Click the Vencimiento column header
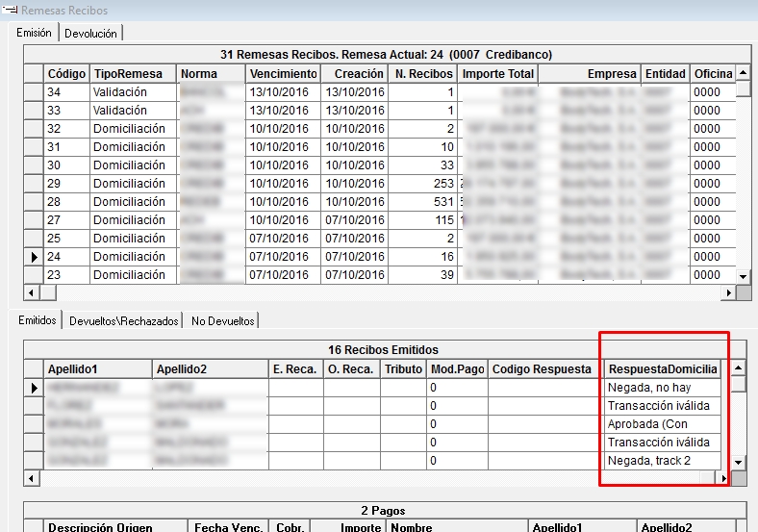The height and width of the screenshot is (532, 758). (x=283, y=73)
